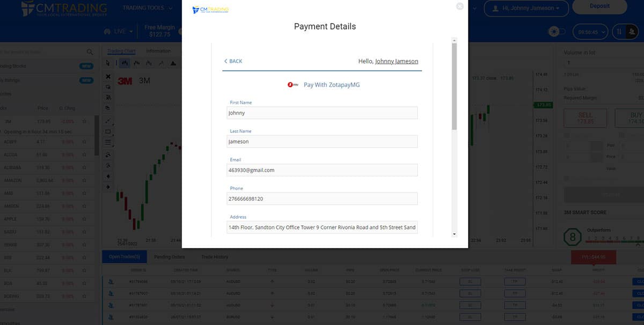Switch to the Pending Orders tab

[170, 257]
